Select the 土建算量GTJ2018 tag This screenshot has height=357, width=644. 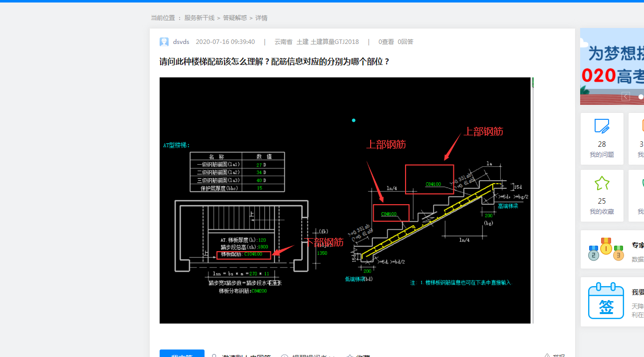335,42
